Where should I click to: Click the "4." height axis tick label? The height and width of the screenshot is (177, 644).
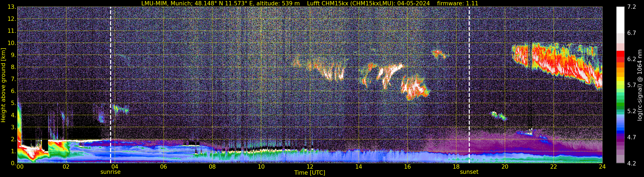pos(13,115)
